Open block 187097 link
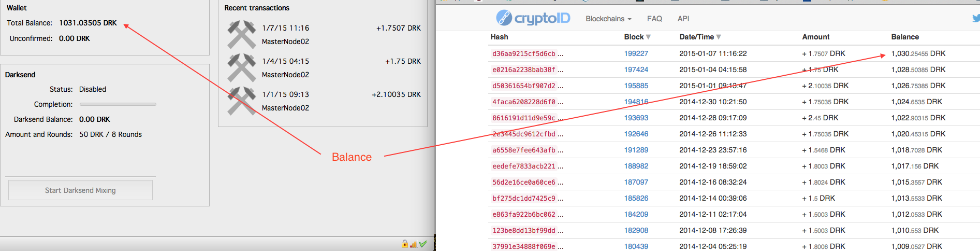Image resolution: width=980 pixels, height=251 pixels. tap(636, 182)
